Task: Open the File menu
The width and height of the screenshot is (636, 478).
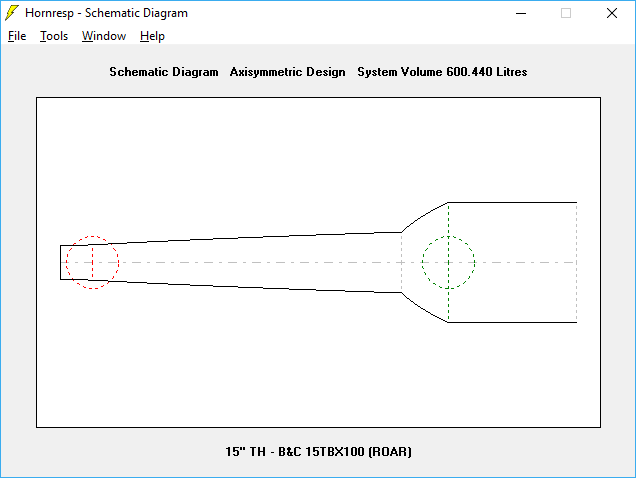Action: [x=17, y=36]
